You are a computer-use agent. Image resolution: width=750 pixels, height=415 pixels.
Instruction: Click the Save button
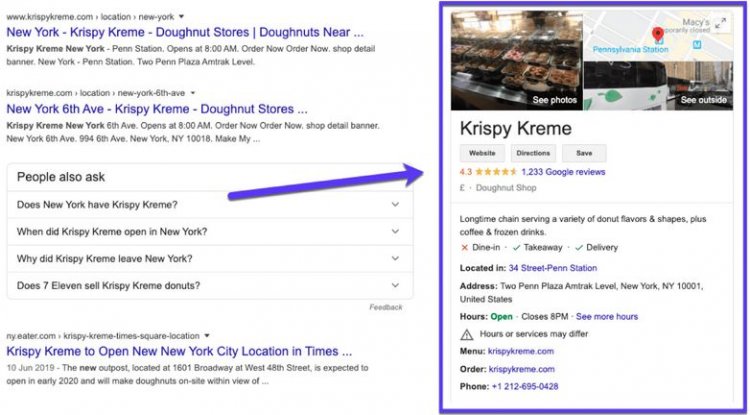tap(584, 153)
